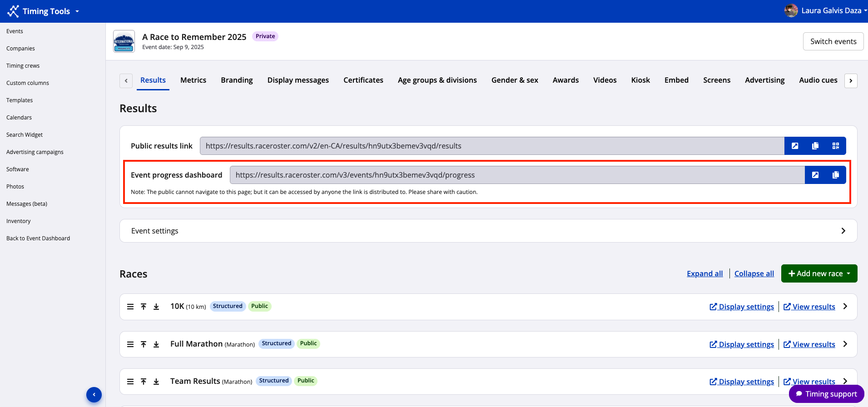Copy the public results link URL
Viewport: 868px width, 407px height.
815,146
